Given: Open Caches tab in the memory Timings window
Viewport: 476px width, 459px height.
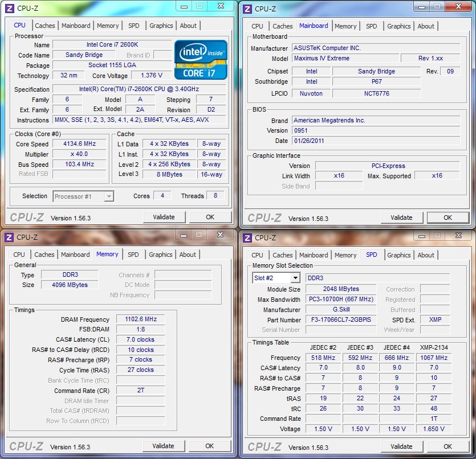Looking at the screenshot, I should pyautogui.click(x=44, y=255).
